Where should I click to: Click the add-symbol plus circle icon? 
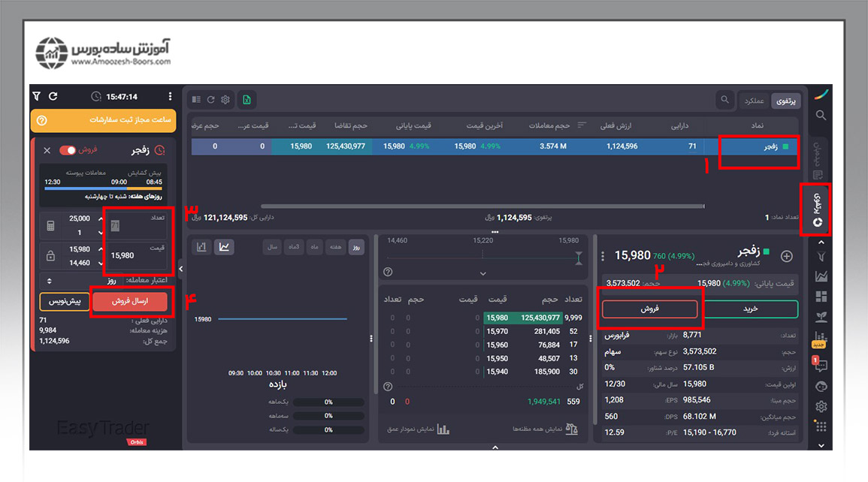tap(787, 256)
